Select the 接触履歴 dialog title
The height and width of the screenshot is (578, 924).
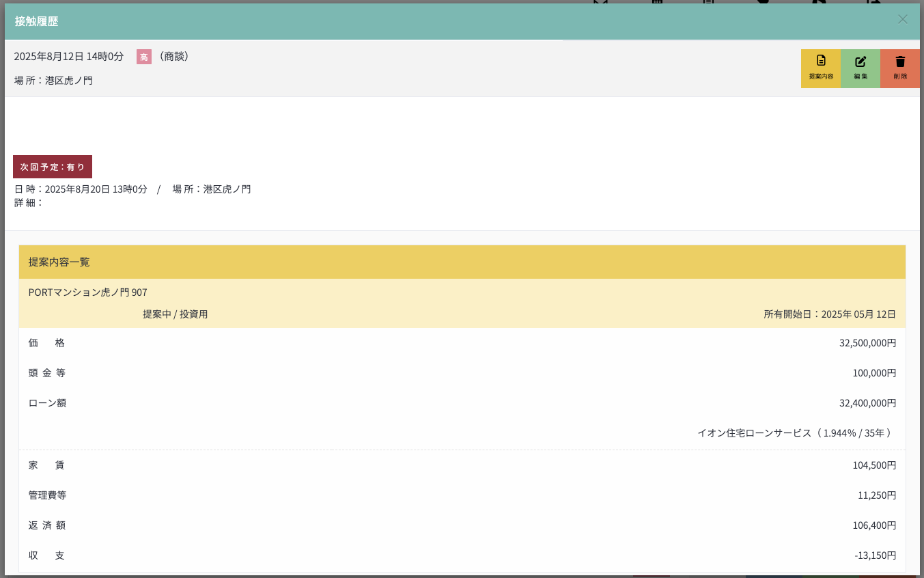click(x=37, y=21)
